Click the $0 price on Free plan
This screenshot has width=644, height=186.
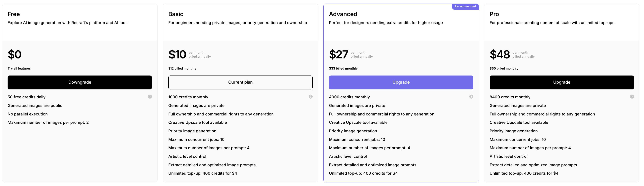[x=15, y=55]
